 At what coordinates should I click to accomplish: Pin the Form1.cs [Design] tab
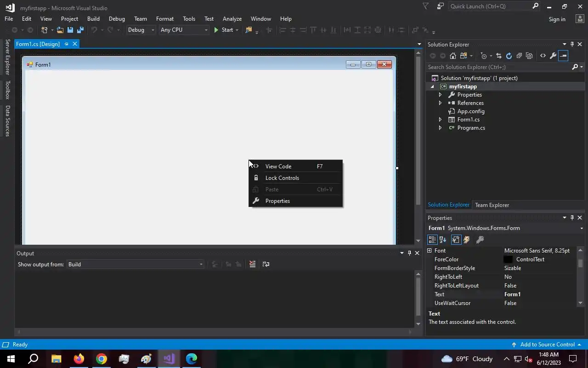point(66,44)
